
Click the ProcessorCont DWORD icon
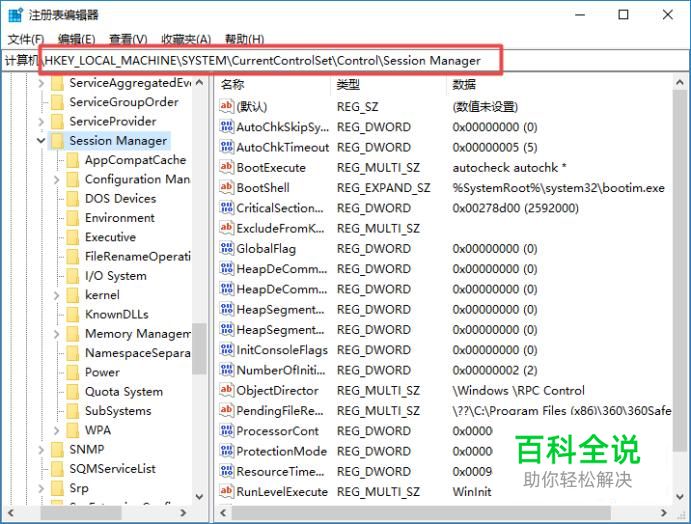(227, 431)
